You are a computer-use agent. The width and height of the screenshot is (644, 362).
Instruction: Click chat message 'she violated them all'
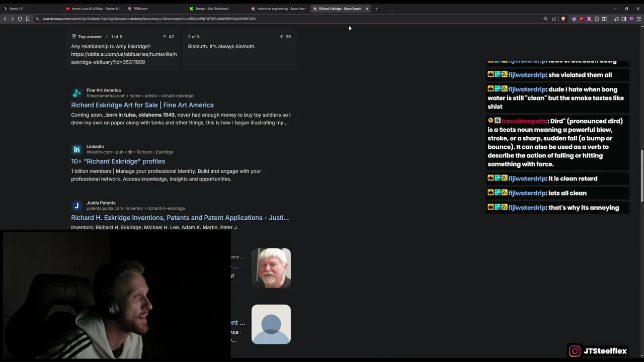580,75
